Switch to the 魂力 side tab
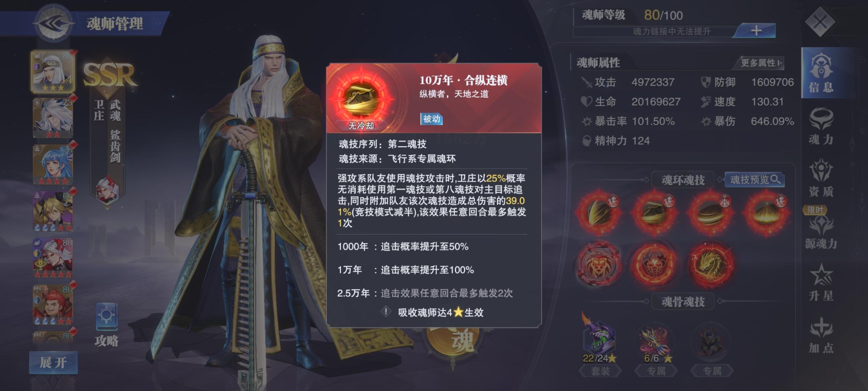Image resolution: width=868 pixels, height=391 pixels. point(821,127)
